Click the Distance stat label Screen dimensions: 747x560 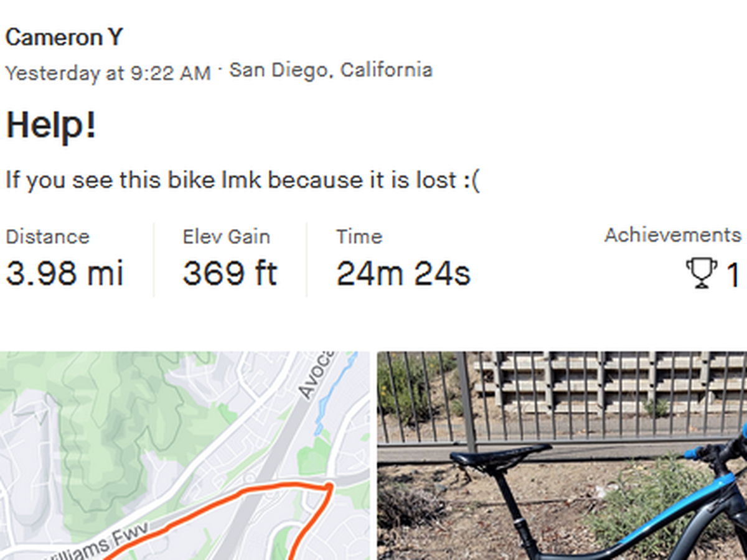[47, 236]
